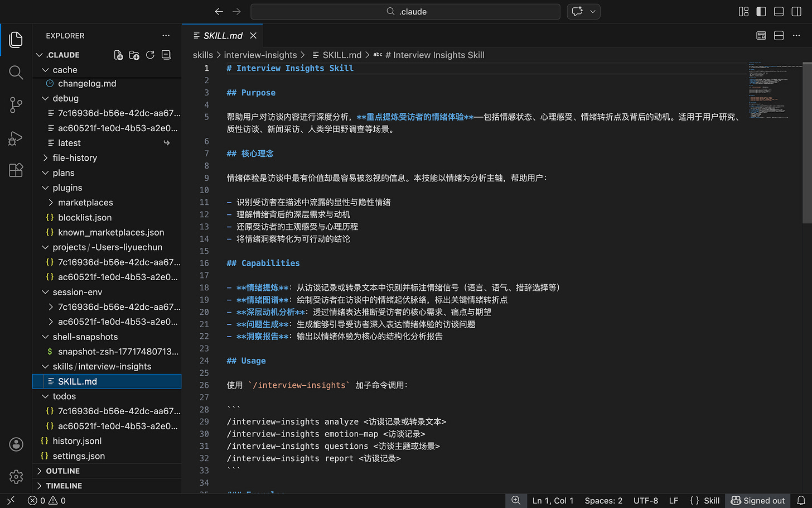Viewport: 812px width, 508px height.
Task: Change indentation via Spaces: 2
Action: 603,501
